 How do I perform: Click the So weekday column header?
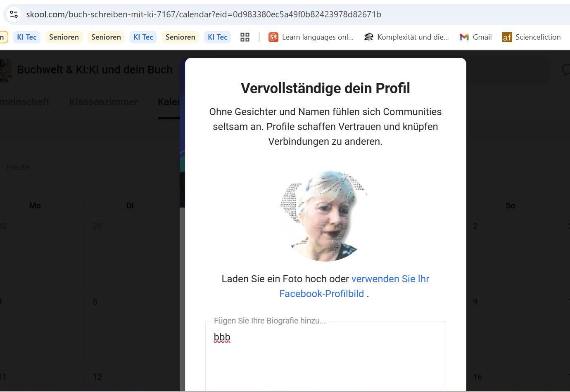pyautogui.click(x=511, y=205)
